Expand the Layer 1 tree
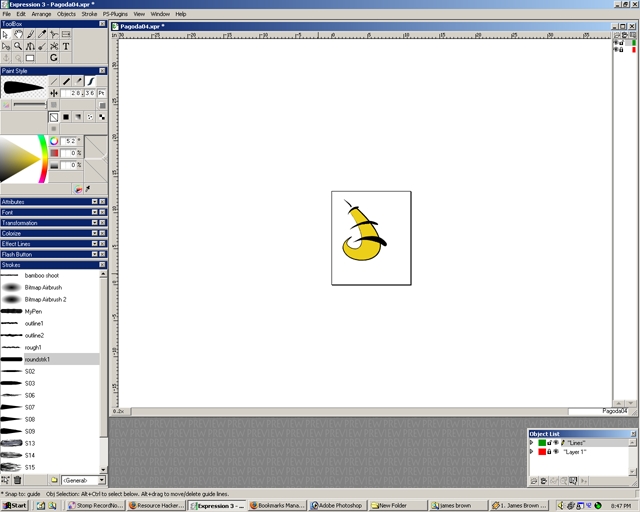The height and width of the screenshot is (512, 640). (x=532, y=452)
